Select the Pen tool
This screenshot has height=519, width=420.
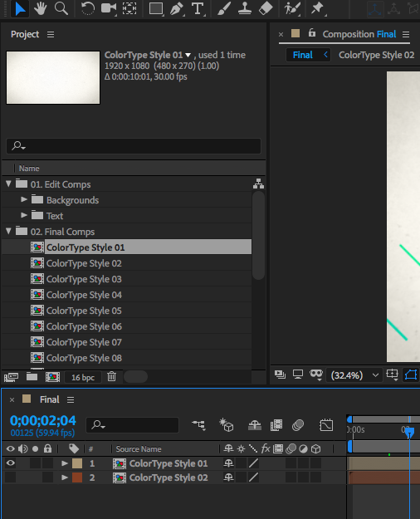coord(177,8)
